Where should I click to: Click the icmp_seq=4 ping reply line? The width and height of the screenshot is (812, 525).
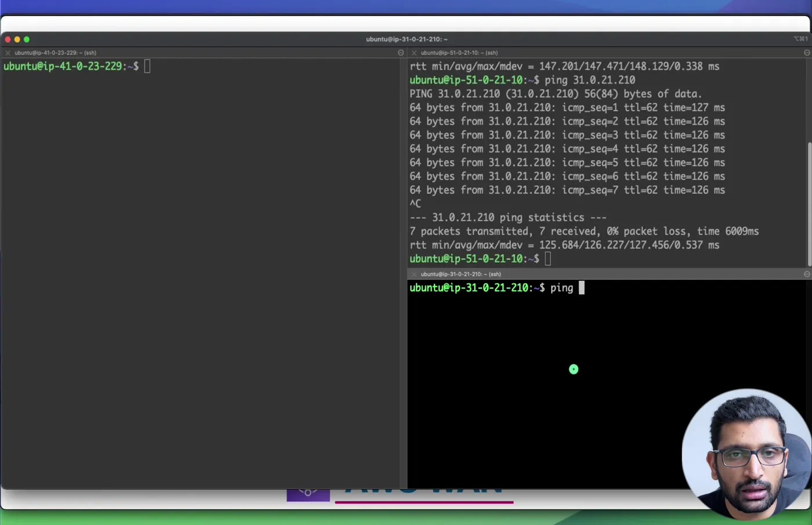click(567, 149)
